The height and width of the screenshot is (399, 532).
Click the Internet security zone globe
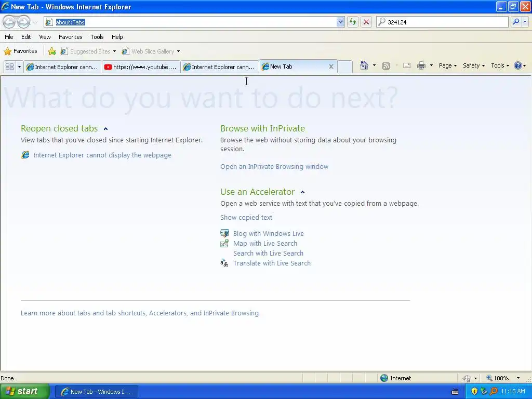coord(384,378)
